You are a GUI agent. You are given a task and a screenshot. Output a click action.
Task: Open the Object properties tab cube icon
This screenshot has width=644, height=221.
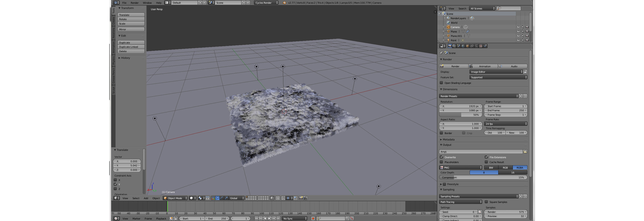pos(467,46)
